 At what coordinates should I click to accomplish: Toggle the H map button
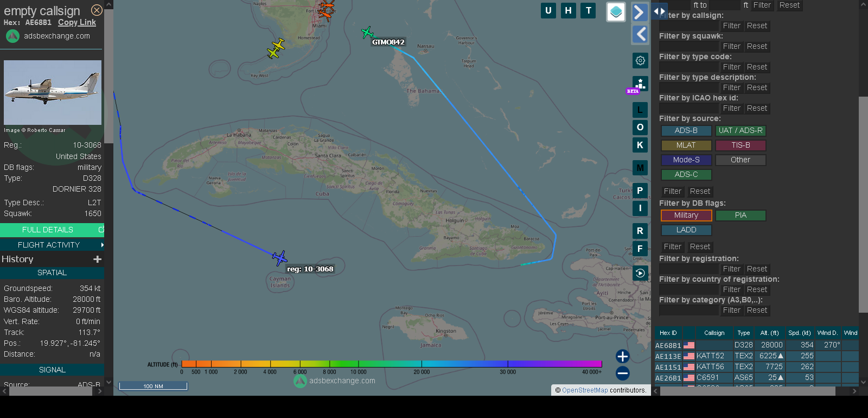pyautogui.click(x=568, y=10)
